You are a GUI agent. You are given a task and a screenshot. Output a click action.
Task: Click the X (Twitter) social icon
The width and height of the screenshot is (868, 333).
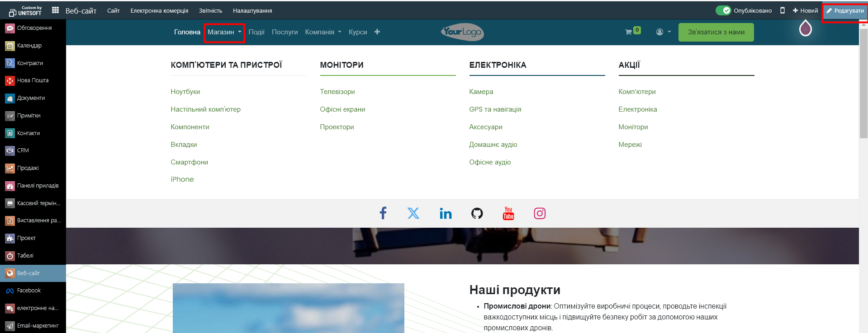point(413,213)
